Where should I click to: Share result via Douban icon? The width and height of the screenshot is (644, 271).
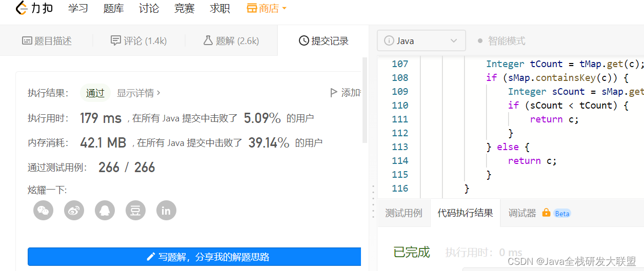pyautogui.click(x=135, y=211)
